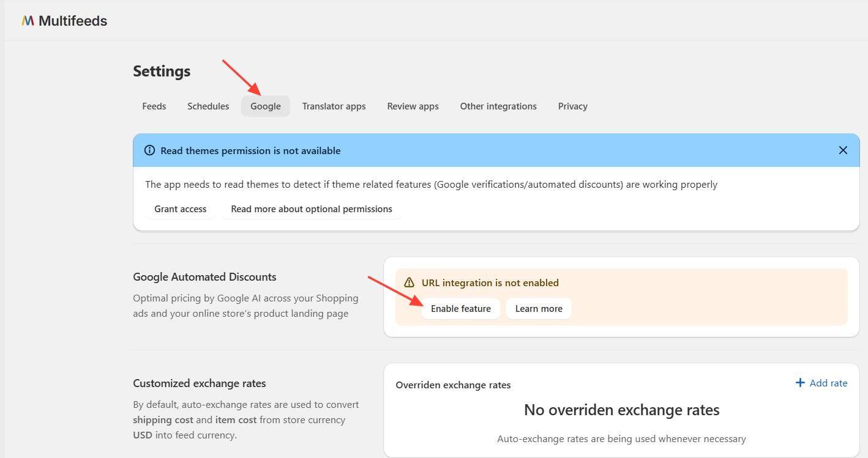Open the Review apps tab
The width and height of the screenshot is (868, 458).
tap(413, 106)
